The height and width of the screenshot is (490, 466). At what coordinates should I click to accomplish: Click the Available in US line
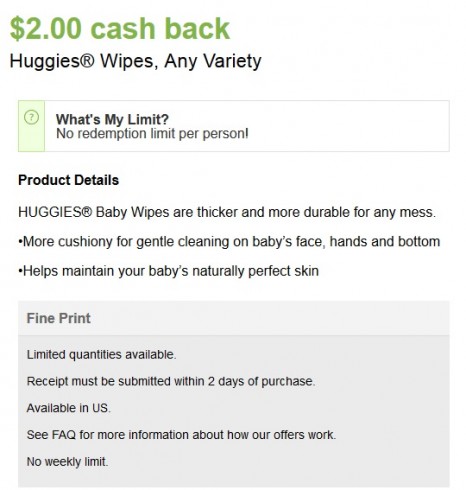68,408
